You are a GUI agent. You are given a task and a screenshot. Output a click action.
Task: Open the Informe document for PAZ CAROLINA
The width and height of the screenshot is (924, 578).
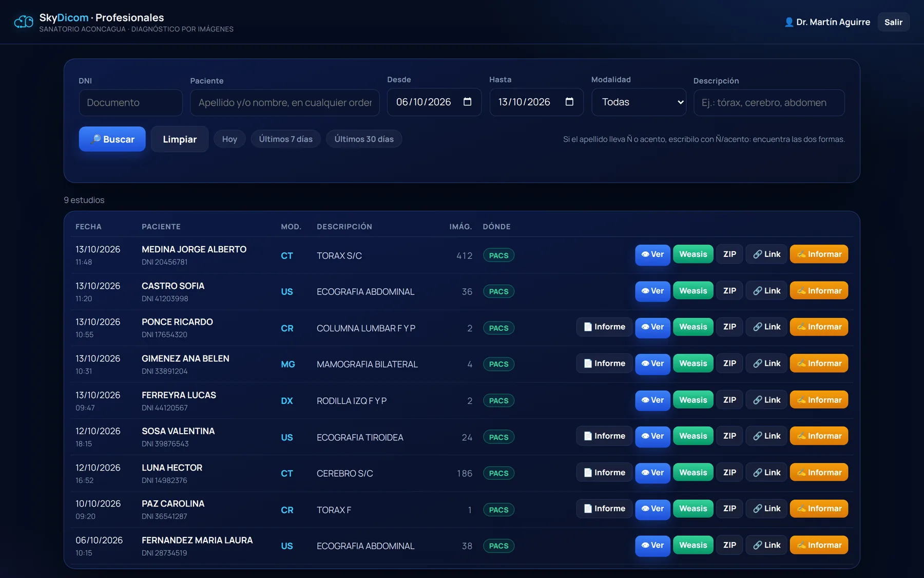coord(604,509)
